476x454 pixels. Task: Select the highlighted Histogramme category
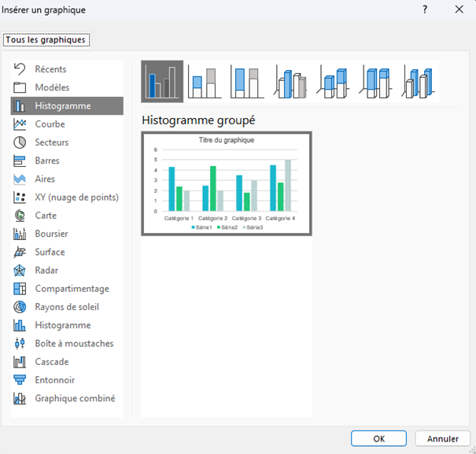[67, 105]
